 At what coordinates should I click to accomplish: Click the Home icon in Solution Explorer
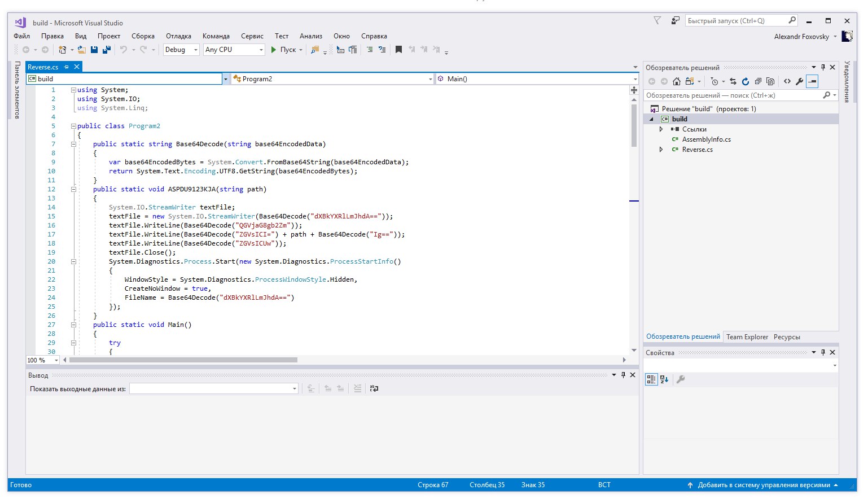point(676,81)
